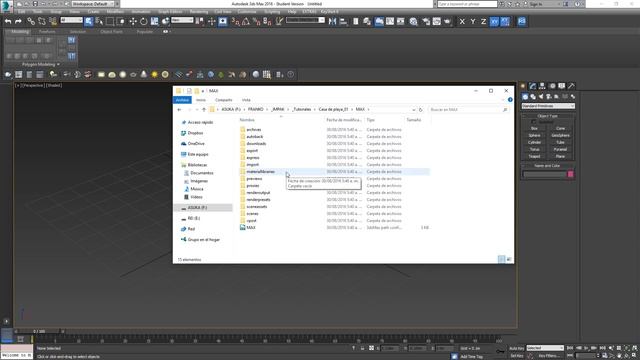Screen dimensions: 640x360
Task: Switch to the Modify command panel tab
Action: (x=532, y=86)
